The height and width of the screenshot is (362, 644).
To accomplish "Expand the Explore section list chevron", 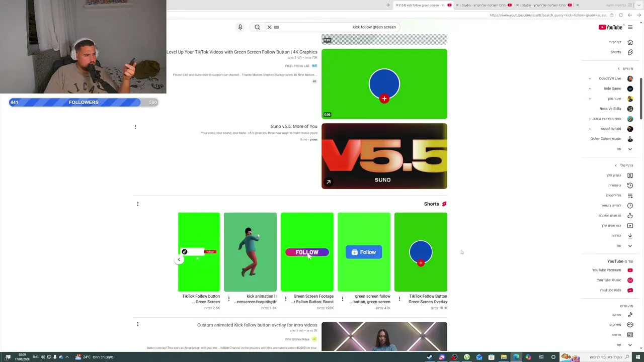I will [630, 345].
